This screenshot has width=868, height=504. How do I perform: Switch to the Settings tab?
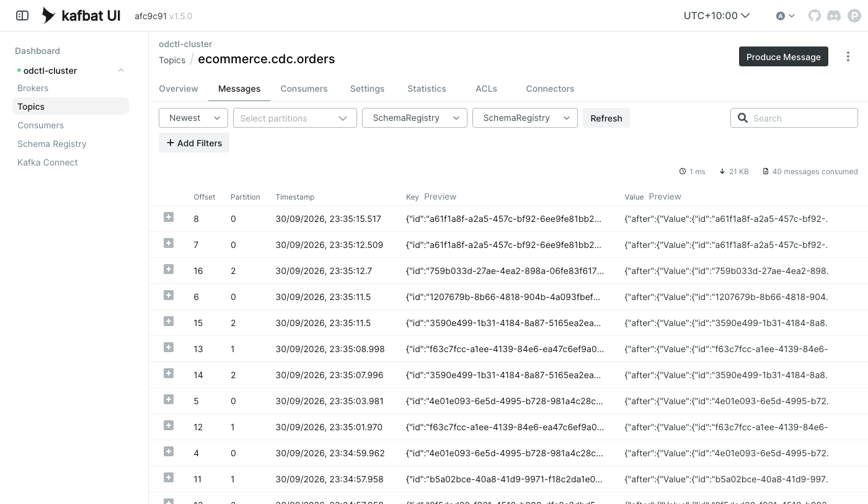click(x=367, y=89)
